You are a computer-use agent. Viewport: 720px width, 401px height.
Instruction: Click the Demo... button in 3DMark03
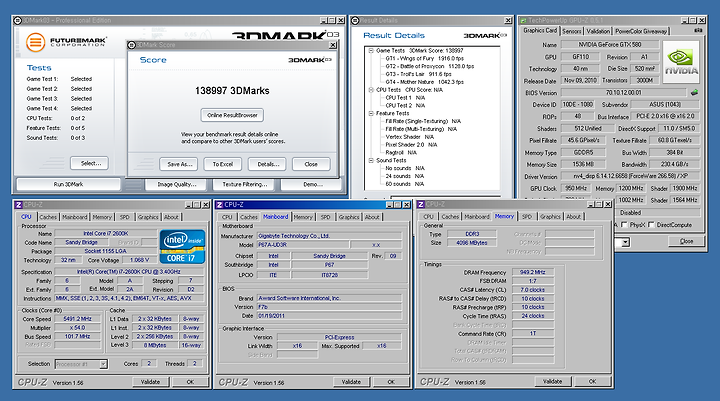[x=312, y=184]
